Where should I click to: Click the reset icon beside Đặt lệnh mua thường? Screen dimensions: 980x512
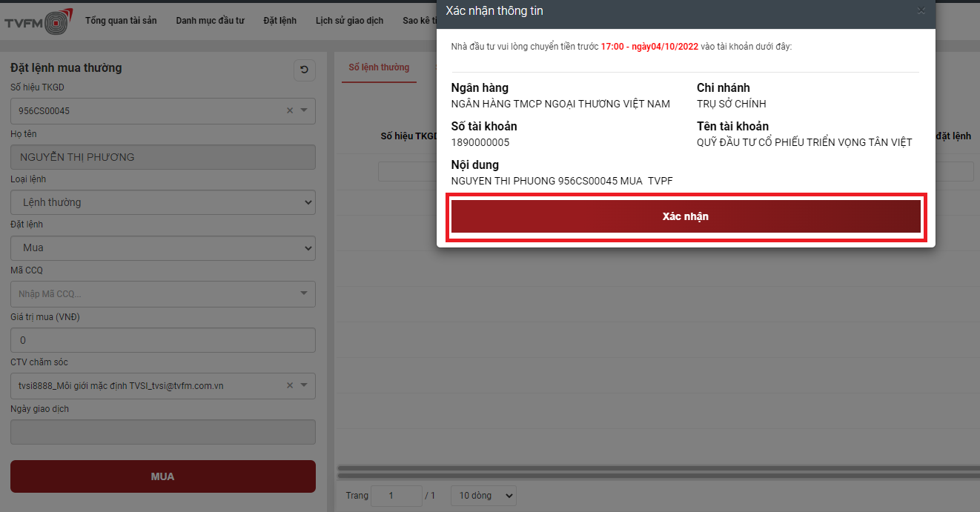click(x=304, y=70)
